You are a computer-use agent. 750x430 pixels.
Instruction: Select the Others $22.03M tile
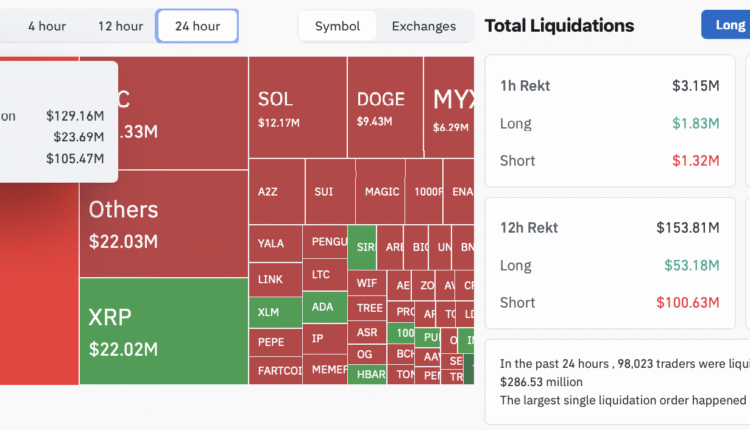163,223
